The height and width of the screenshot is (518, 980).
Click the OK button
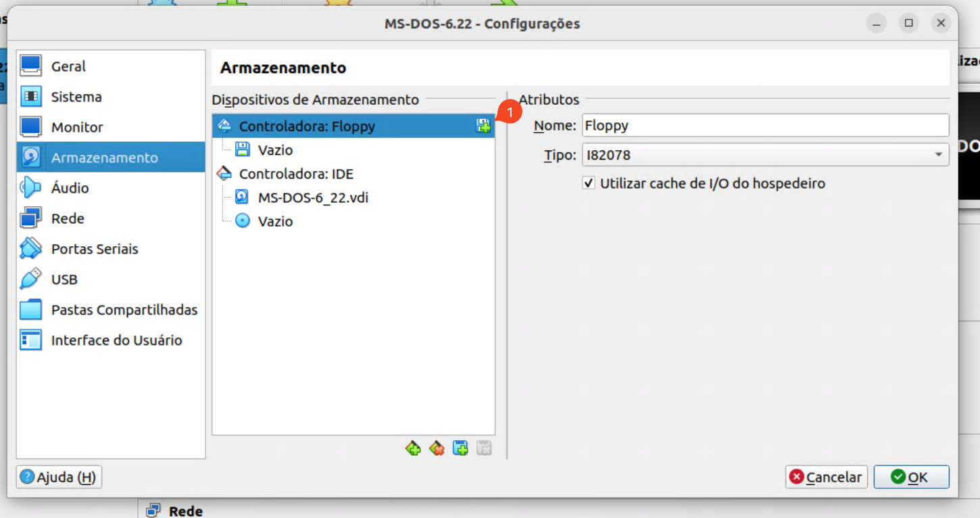910,477
